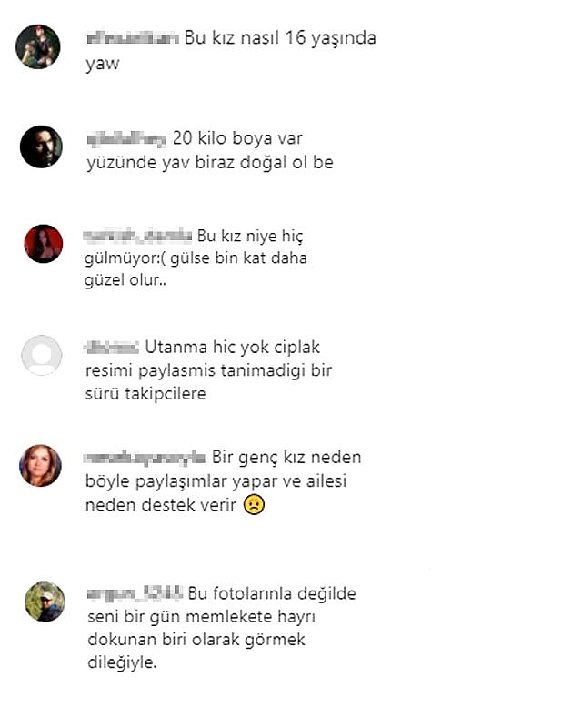Click the blurred username before '20 kilo boya var'
Viewport: 582px width, 728px height.
click(x=126, y=139)
